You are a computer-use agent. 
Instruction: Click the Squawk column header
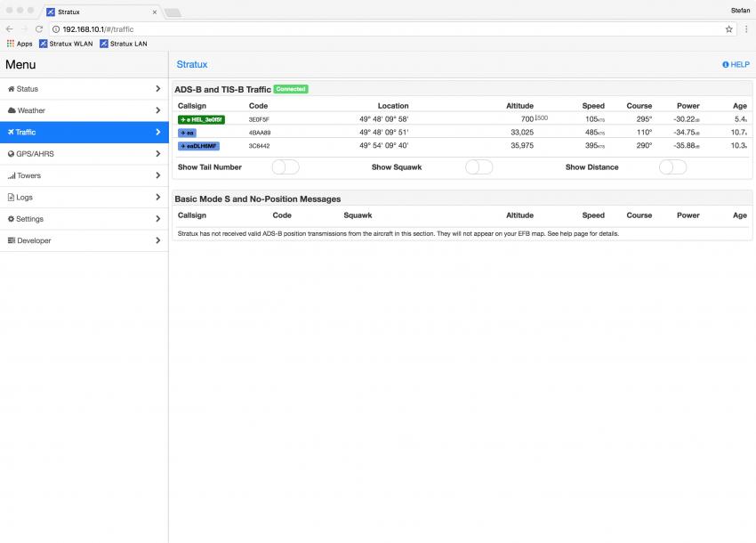[x=358, y=215]
